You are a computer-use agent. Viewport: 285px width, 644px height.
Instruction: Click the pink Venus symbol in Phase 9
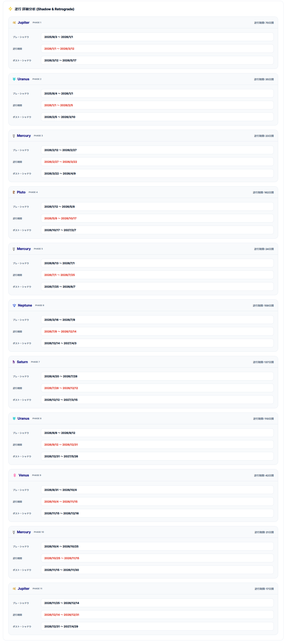click(15, 476)
